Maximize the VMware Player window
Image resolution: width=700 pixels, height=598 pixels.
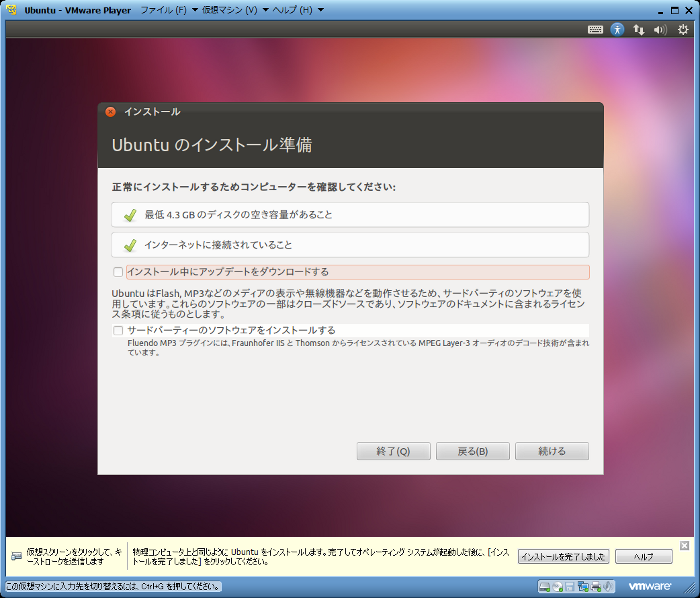pos(675,10)
